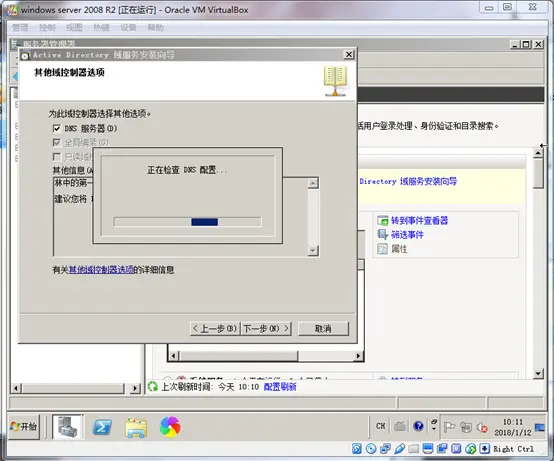Viewport: 554px width, 461px height.
Task: Open the 热键 menu in VirtualBox
Action: tap(101, 28)
